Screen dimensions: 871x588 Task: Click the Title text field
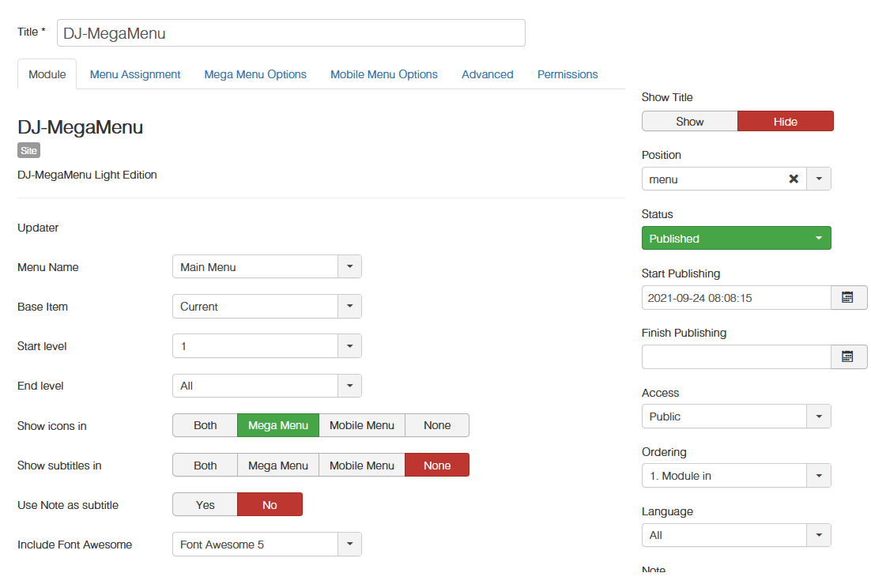tap(291, 33)
